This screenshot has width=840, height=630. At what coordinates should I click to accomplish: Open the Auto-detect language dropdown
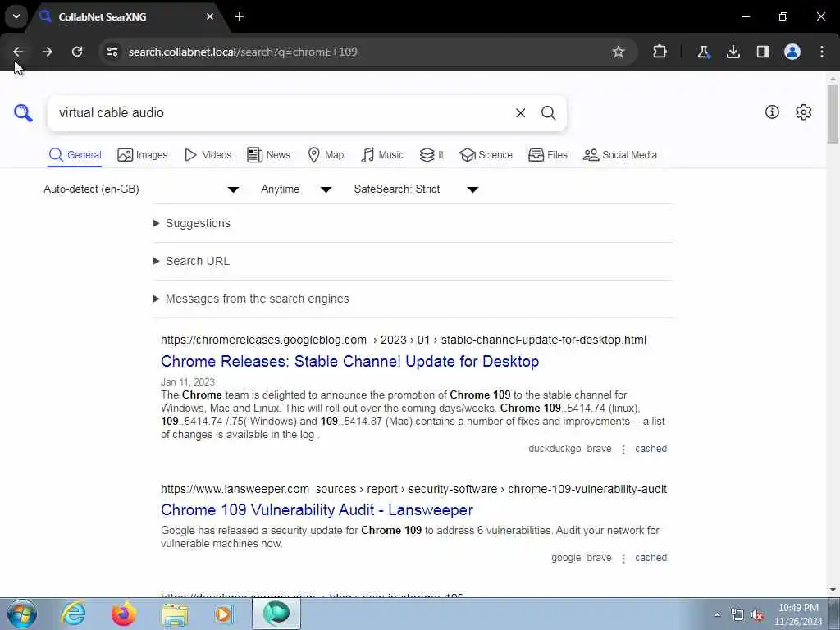pos(141,189)
